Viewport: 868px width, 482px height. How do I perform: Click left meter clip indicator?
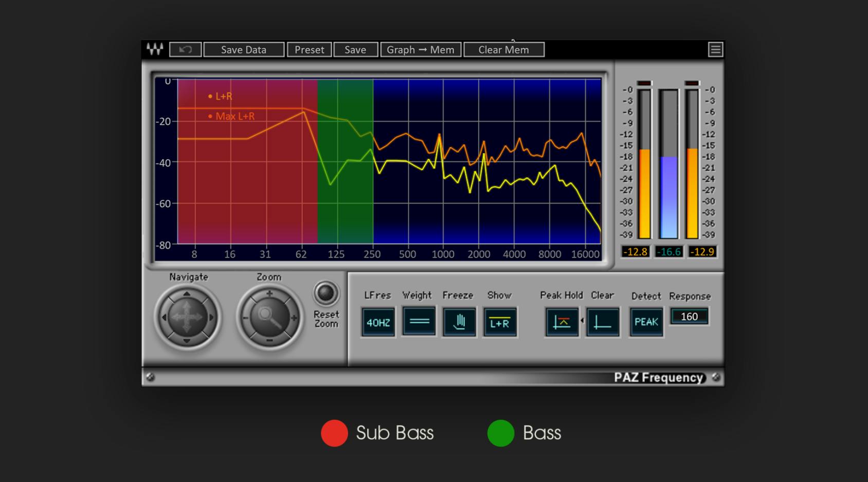point(644,83)
